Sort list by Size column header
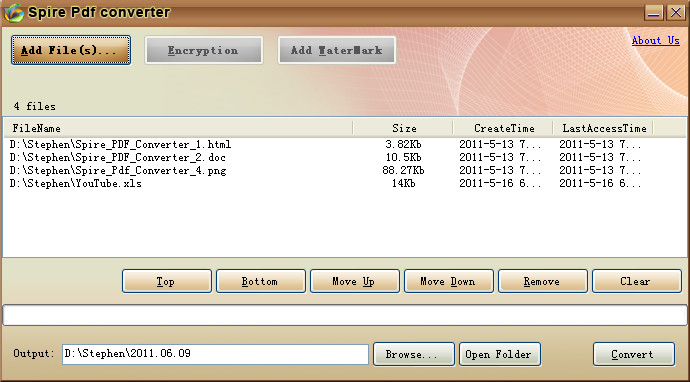This screenshot has height=382, width=690. pos(403,128)
